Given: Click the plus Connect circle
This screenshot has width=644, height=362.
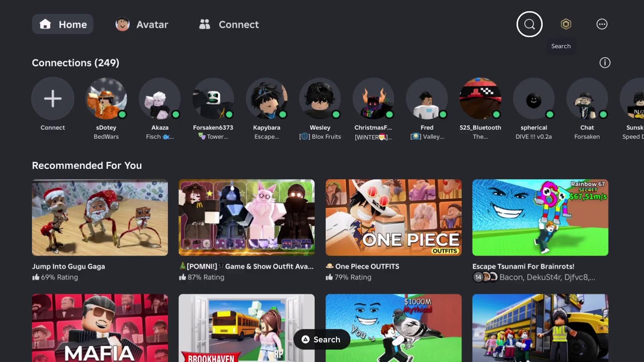Looking at the screenshot, I should pyautogui.click(x=53, y=99).
